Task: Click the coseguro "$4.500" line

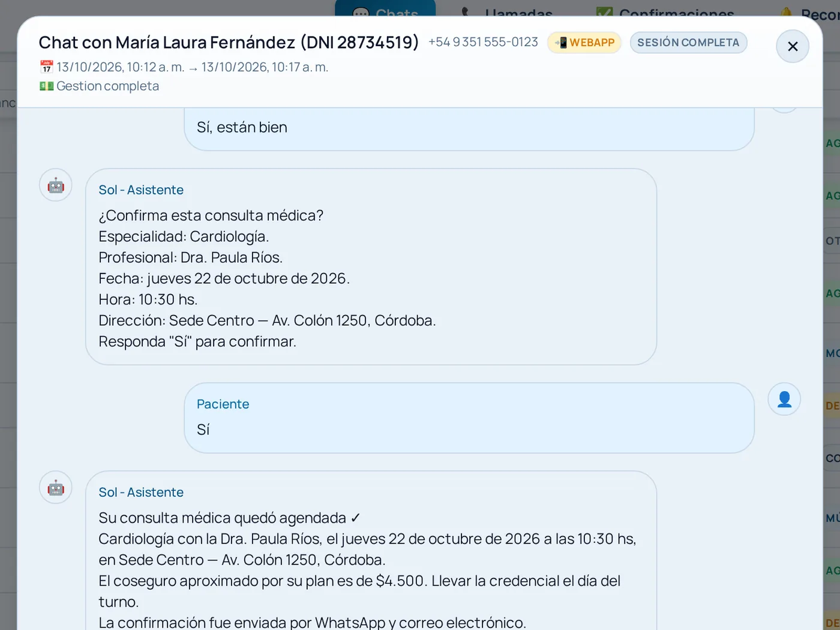Action: 359,591
